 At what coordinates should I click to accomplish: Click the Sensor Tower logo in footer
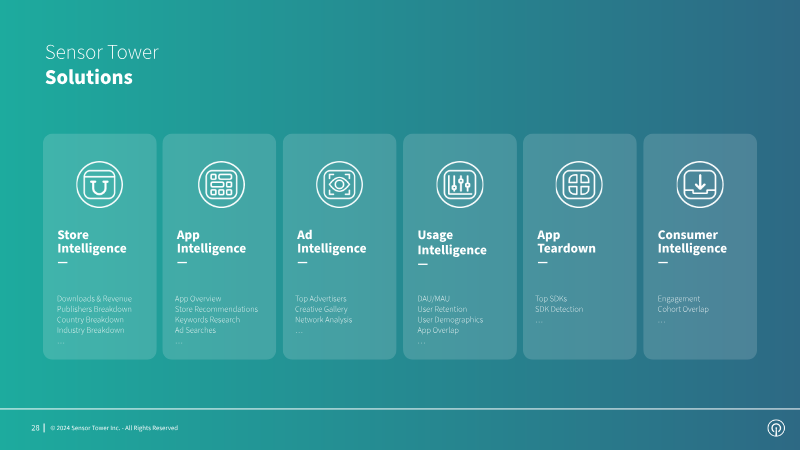click(x=776, y=428)
